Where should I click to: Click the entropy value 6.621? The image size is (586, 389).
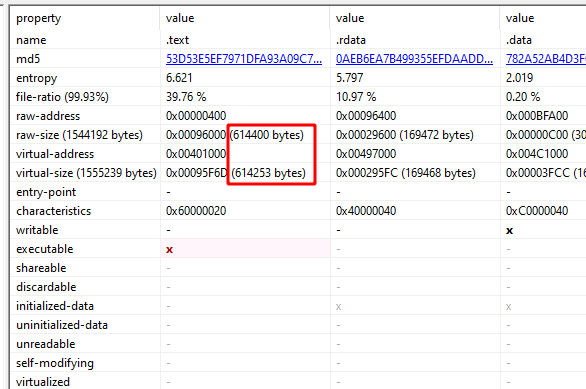(x=179, y=78)
